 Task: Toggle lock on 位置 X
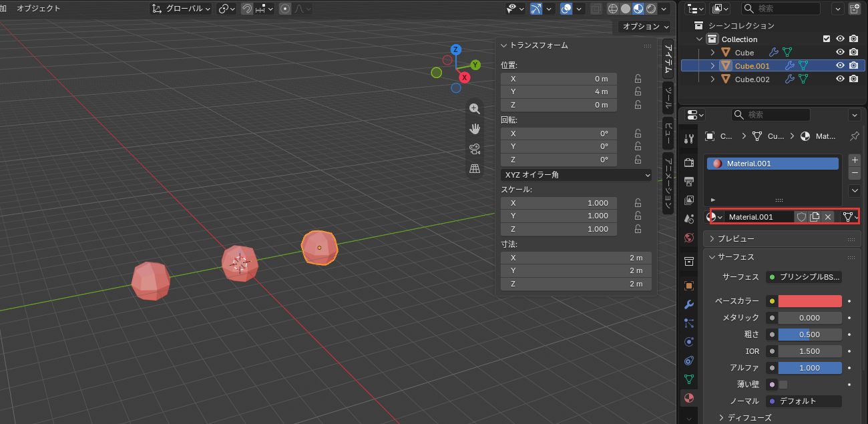click(638, 79)
